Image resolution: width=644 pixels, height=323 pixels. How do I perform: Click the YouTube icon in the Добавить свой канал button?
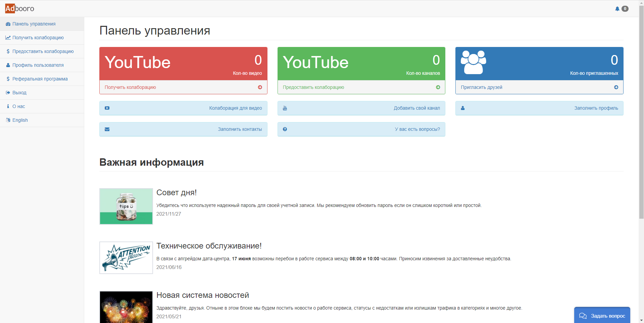pyautogui.click(x=285, y=108)
